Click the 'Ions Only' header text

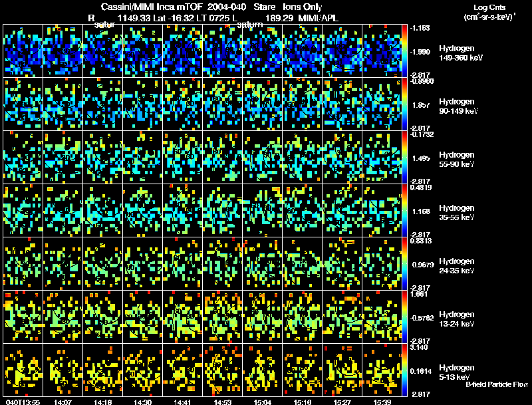303,7
